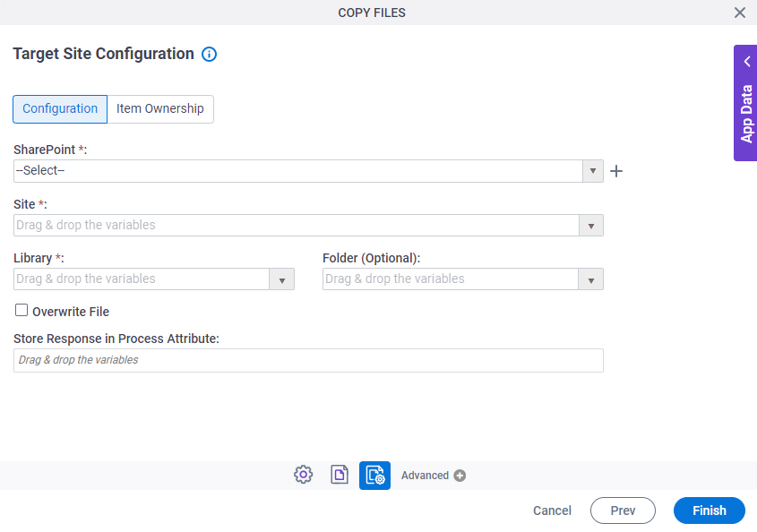Focus the Site input field
The height and width of the screenshot is (532, 757).
pyautogui.click(x=297, y=226)
